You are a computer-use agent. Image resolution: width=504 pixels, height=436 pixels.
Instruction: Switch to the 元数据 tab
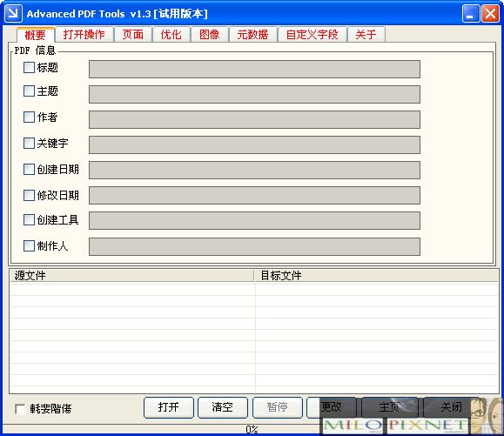[253, 35]
